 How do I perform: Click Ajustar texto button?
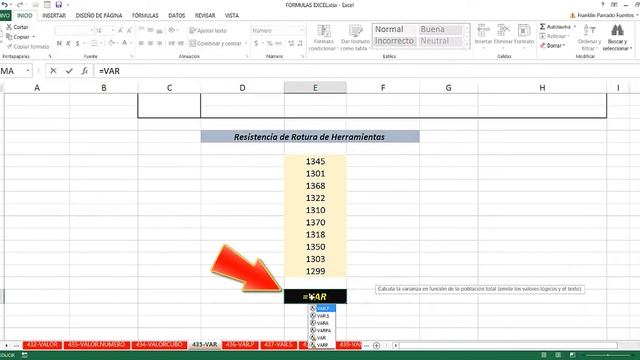tap(208, 31)
